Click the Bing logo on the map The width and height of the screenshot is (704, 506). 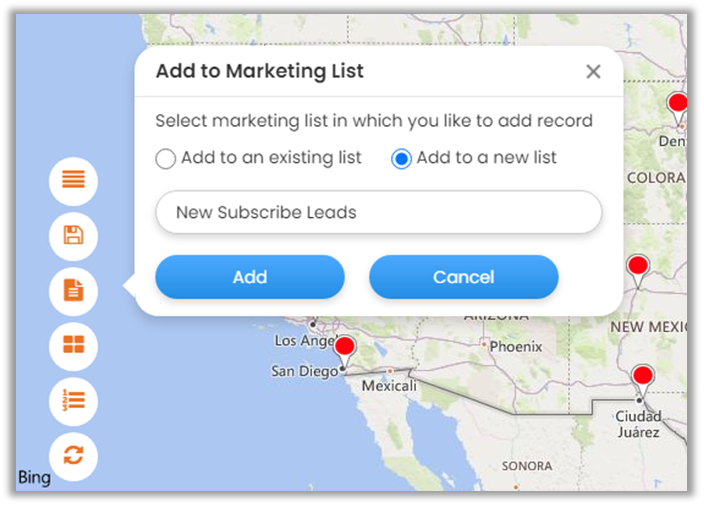(34, 478)
